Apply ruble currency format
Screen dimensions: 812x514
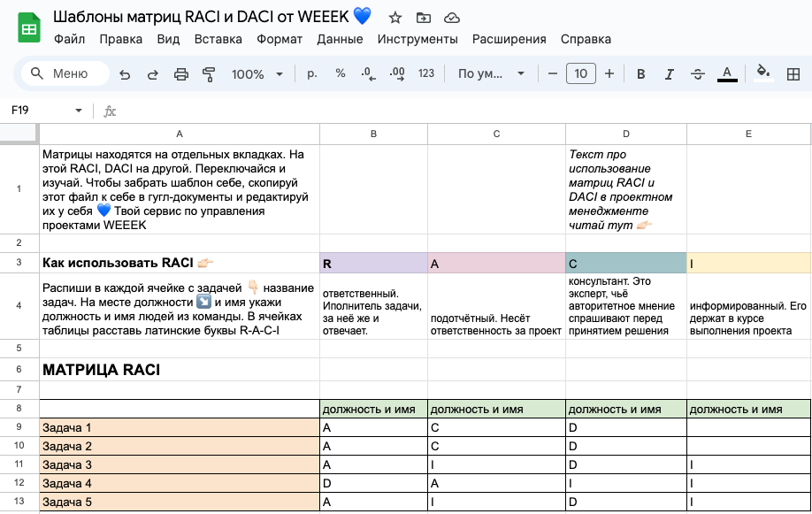[311, 74]
